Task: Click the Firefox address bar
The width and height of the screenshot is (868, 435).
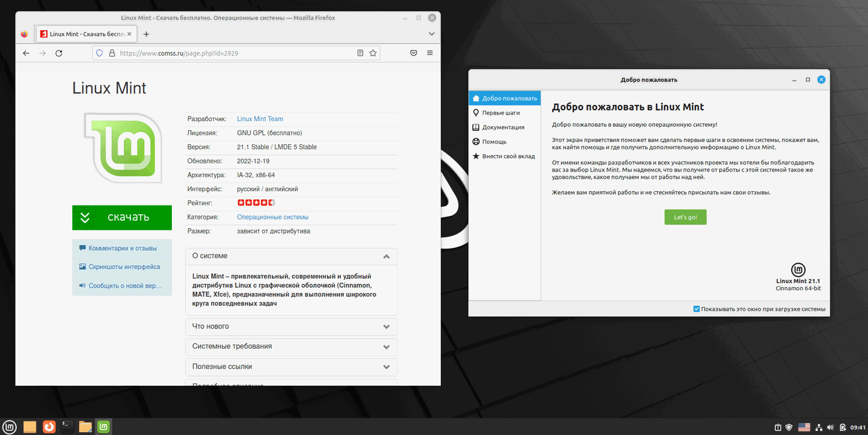Action: 236,53
